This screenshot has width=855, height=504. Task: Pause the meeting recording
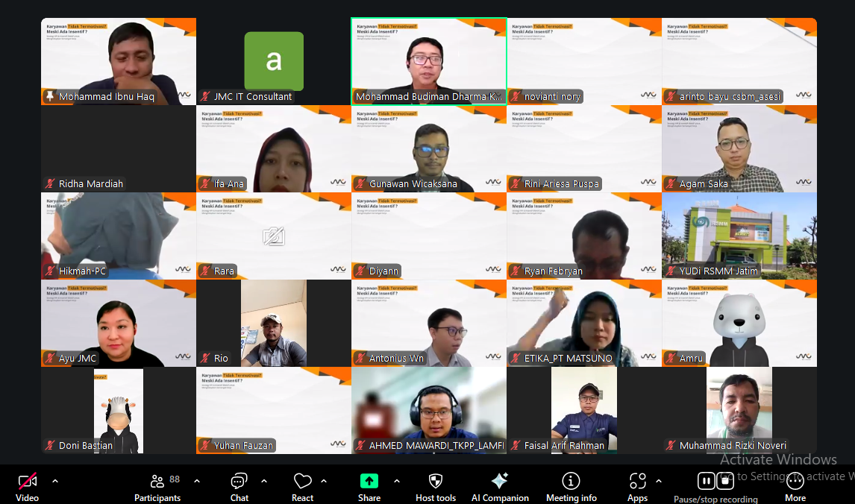[x=705, y=480]
